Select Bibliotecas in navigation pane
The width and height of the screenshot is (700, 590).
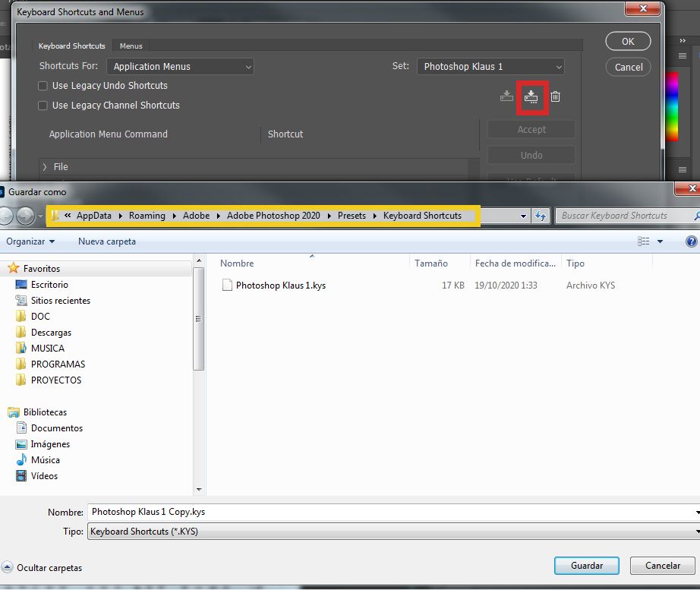(45, 412)
